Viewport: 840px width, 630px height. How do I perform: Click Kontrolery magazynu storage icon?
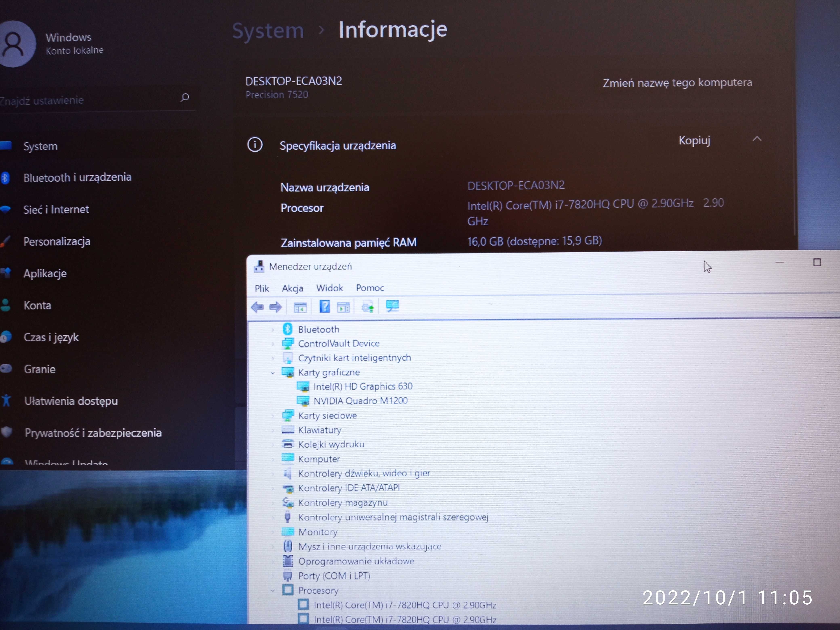pos(288,502)
